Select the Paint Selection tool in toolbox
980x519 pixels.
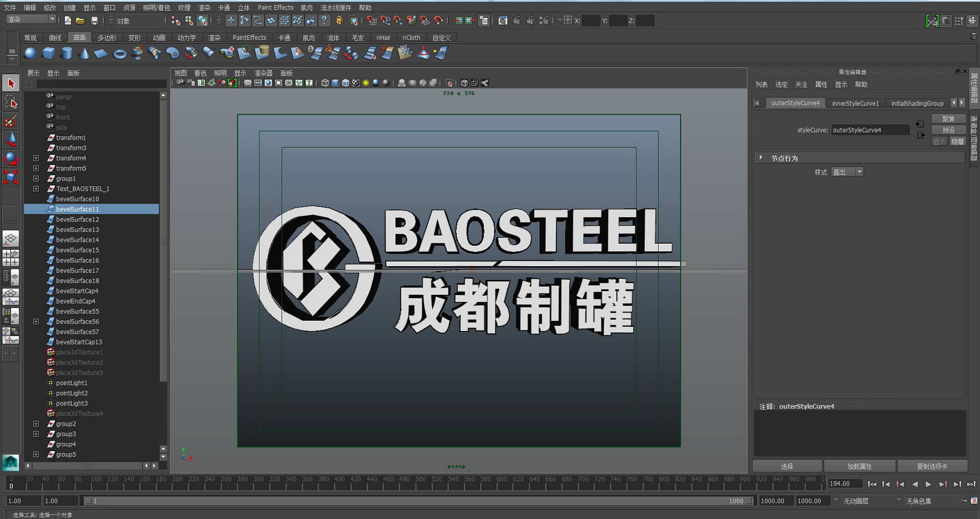point(11,121)
